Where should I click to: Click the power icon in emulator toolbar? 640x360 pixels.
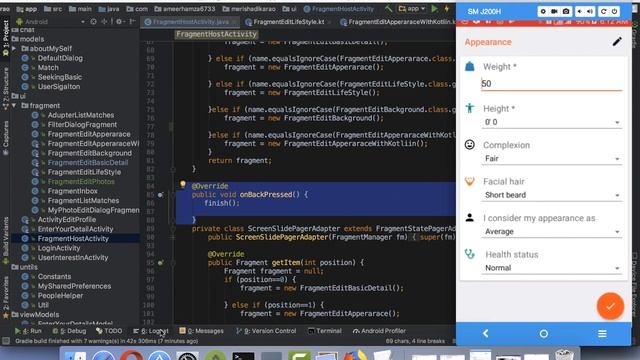coord(614,11)
